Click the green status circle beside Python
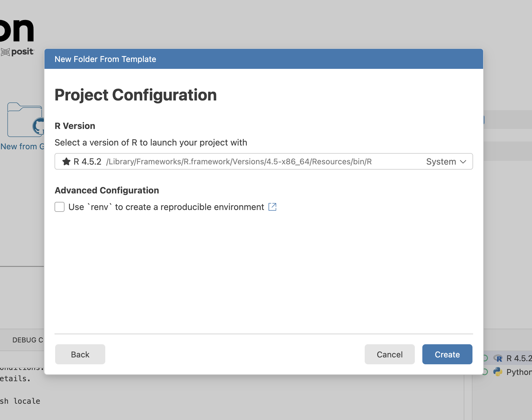Image resolution: width=532 pixels, height=420 pixels. point(486,372)
